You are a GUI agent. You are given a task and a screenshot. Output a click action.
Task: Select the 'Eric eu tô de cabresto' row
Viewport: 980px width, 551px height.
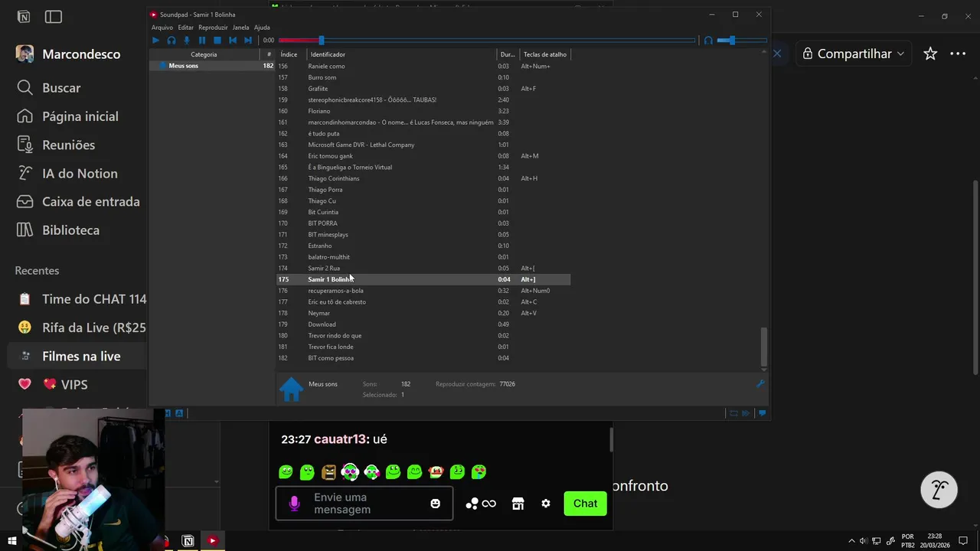423,302
